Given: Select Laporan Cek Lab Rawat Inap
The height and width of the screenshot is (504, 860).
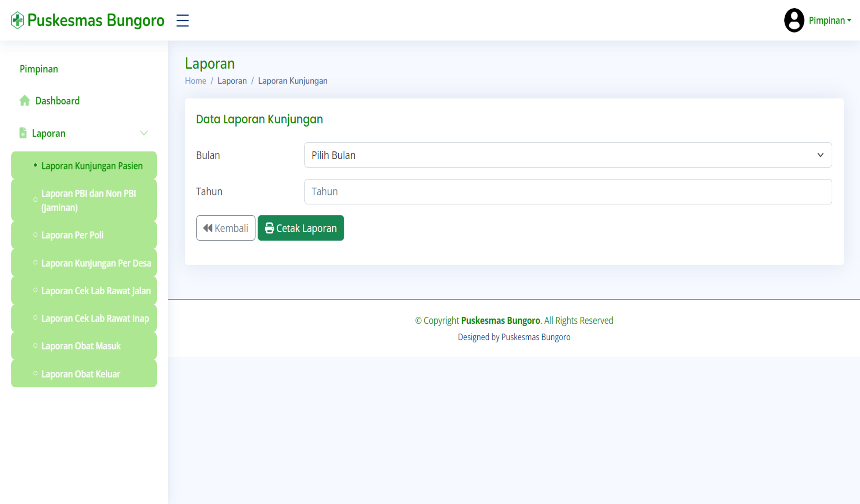Looking at the screenshot, I should pyautogui.click(x=95, y=318).
